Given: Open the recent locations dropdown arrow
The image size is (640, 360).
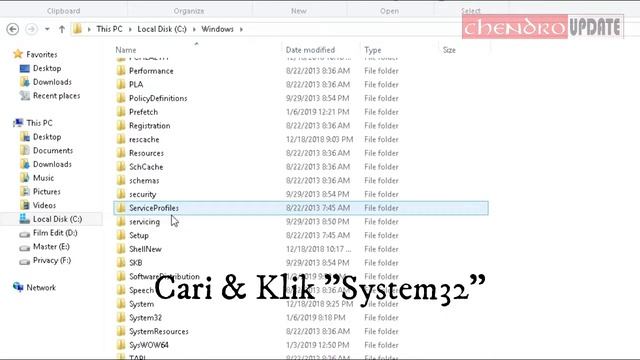Looking at the screenshot, I should coord(47,29).
